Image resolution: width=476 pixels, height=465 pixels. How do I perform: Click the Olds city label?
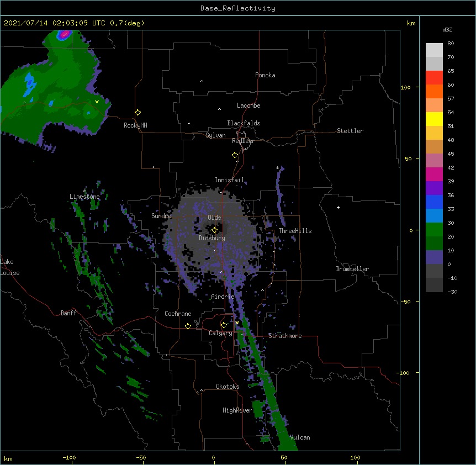(214, 218)
